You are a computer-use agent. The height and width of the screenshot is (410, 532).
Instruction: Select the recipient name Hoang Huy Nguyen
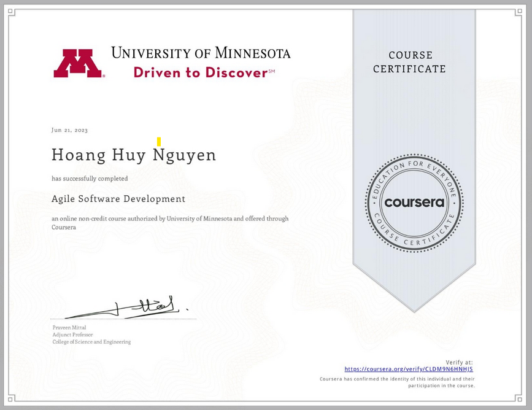pos(134,155)
